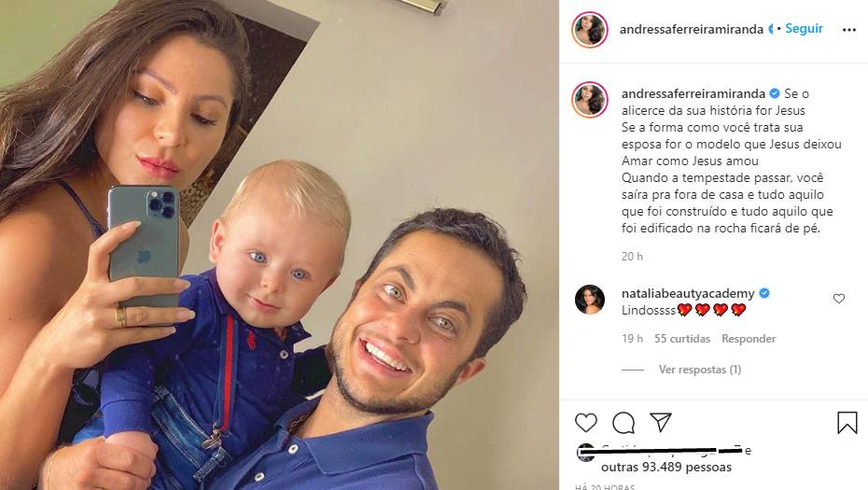Like nataliabeautyacademy's comment with small heart

point(839,299)
